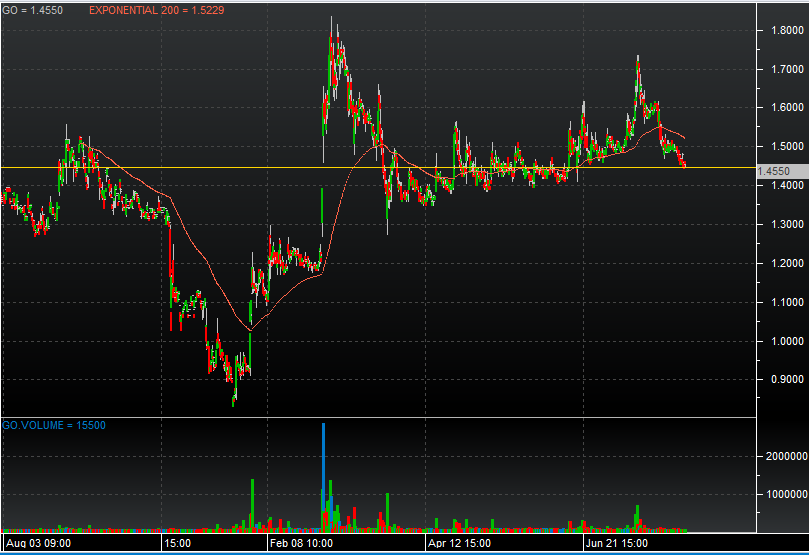Click the Aug 03 09:00 date label
Image resolution: width=809 pixels, height=555 pixels.
[39, 543]
